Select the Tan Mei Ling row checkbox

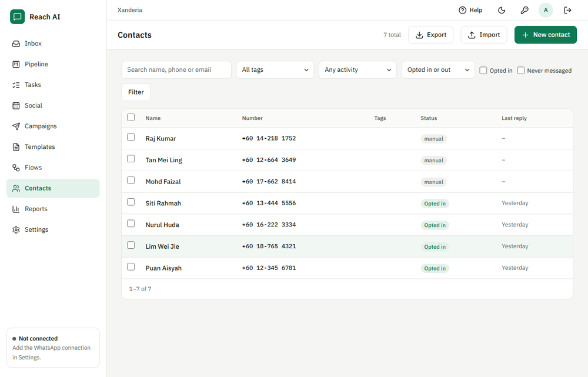pyautogui.click(x=131, y=159)
